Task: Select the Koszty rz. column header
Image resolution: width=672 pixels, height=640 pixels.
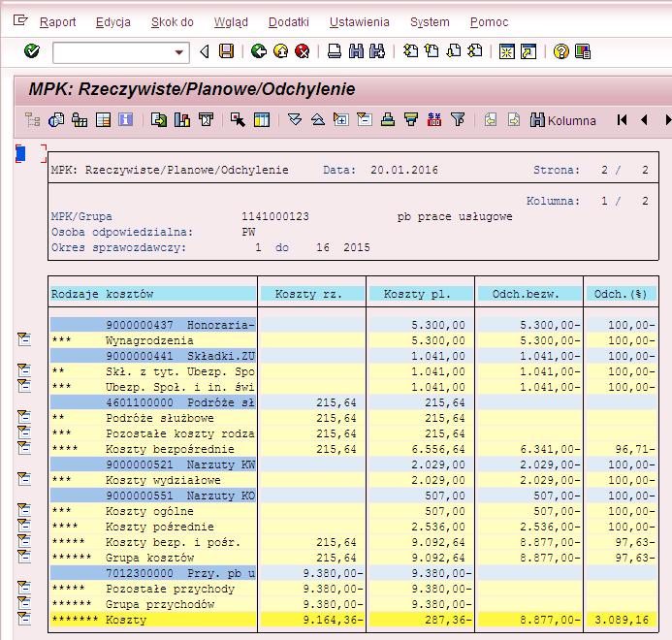Action: pos(311,294)
